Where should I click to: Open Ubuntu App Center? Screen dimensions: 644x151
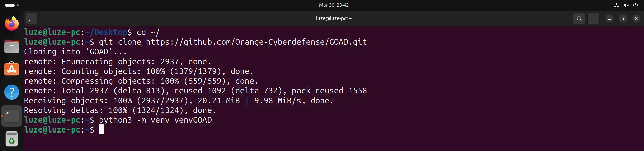point(12,69)
